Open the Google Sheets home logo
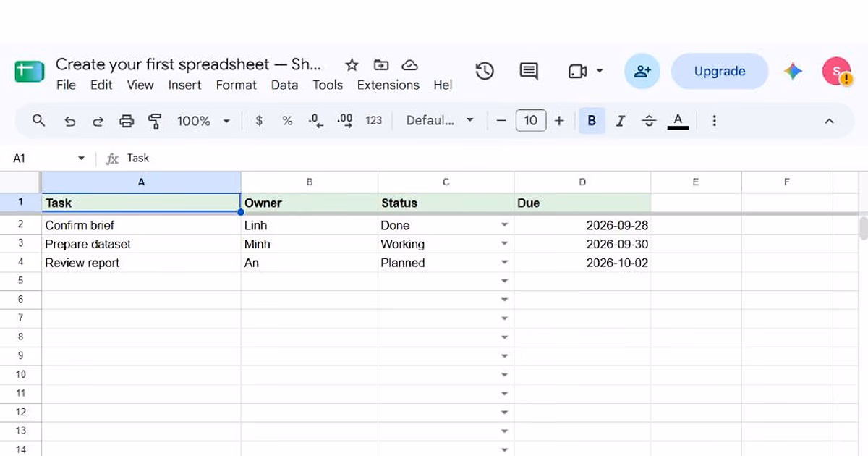Image resolution: width=868 pixels, height=456 pixels. point(30,72)
